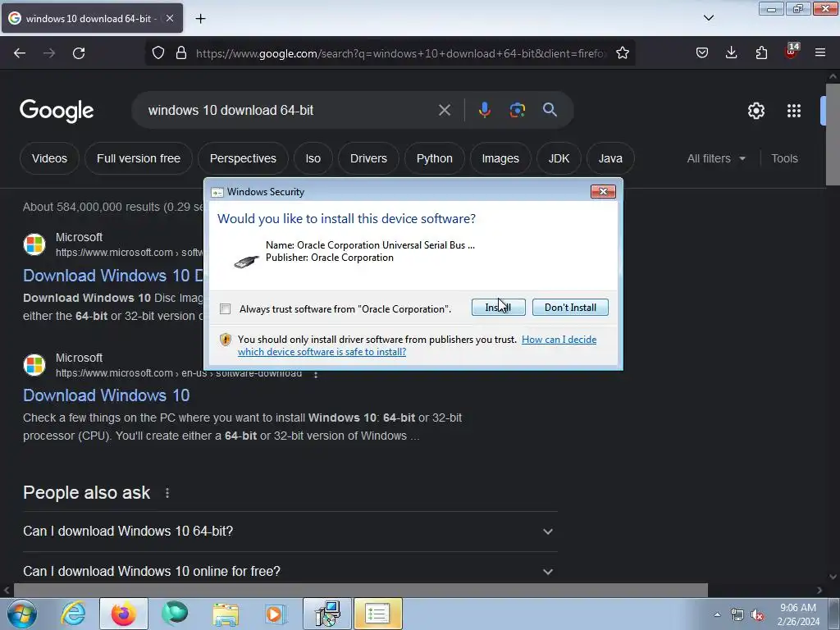Image resolution: width=840 pixels, height=630 pixels.
Task: Reload the current Google search page
Action: 79,53
